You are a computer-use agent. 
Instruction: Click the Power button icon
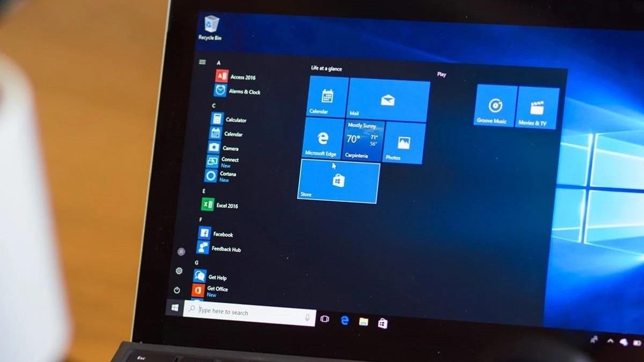177,290
